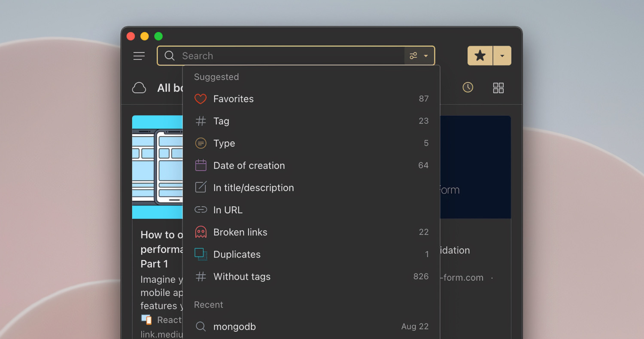This screenshot has height=339, width=644.
Task: Click the calendar icon for Date of creation
Action: (200, 165)
